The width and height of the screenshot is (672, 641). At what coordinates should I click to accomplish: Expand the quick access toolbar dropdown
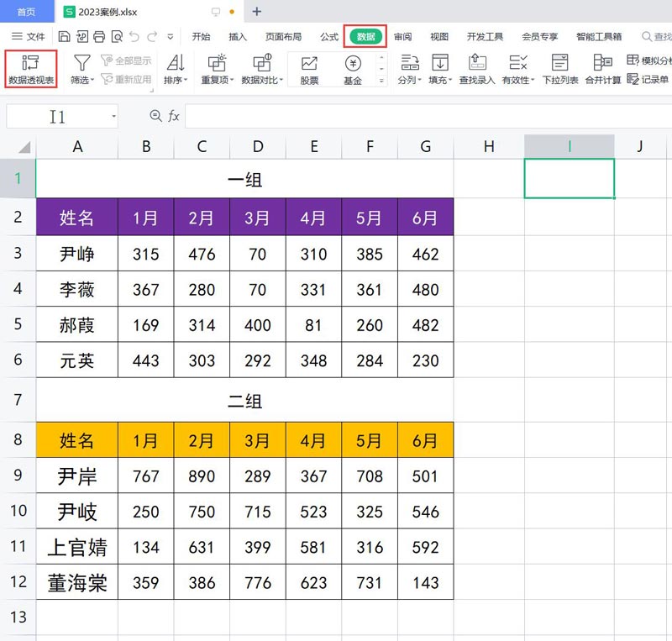click(171, 37)
